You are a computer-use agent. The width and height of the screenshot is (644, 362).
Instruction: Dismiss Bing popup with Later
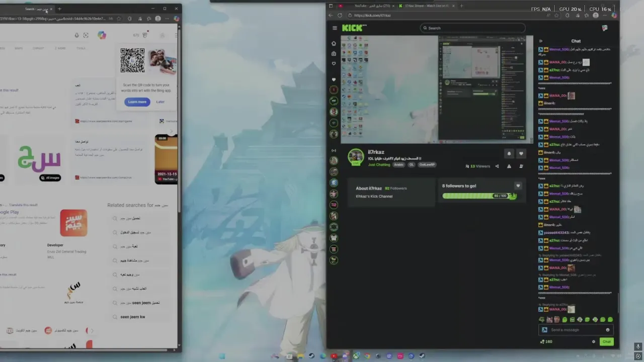pos(160,102)
